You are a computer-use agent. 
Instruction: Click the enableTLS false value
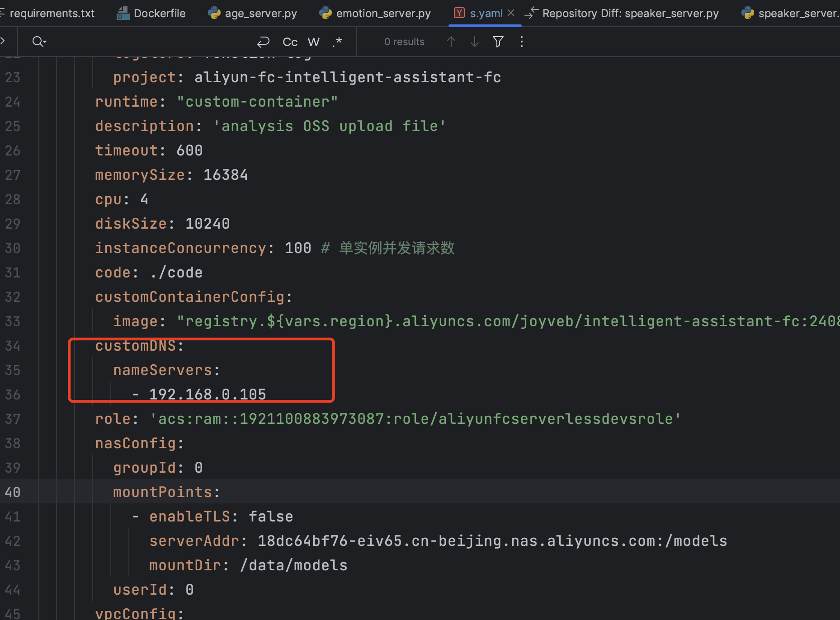(271, 517)
